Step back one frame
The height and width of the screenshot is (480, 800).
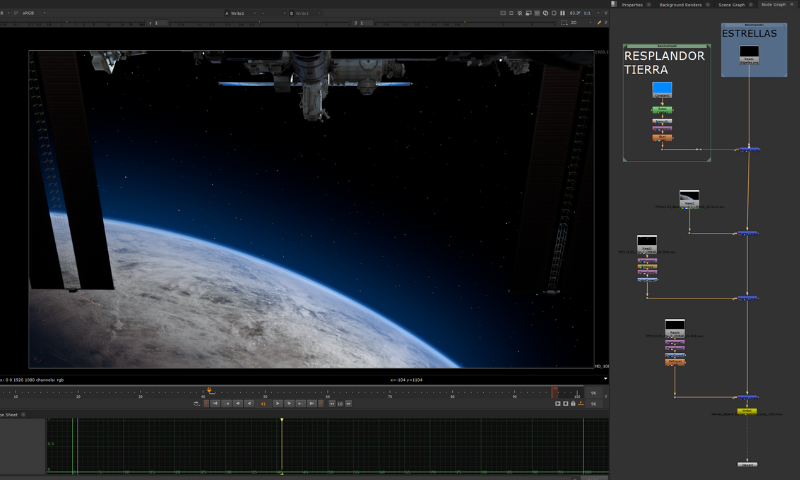pyautogui.click(x=238, y=403)
